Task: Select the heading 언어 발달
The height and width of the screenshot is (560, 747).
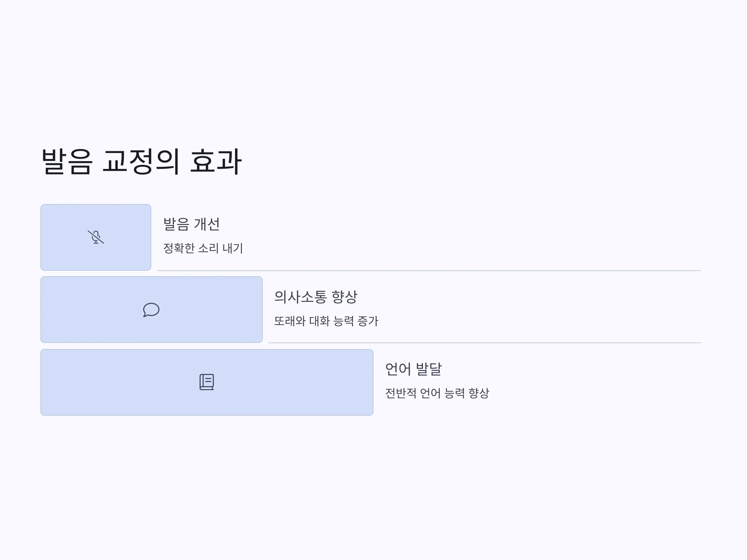Action: click(413, 369)
